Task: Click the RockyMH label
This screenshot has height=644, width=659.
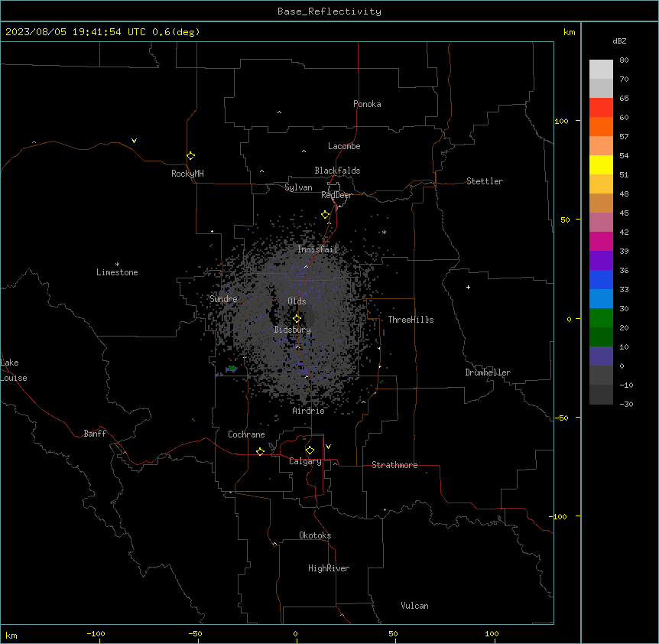Action: [187, 174]
